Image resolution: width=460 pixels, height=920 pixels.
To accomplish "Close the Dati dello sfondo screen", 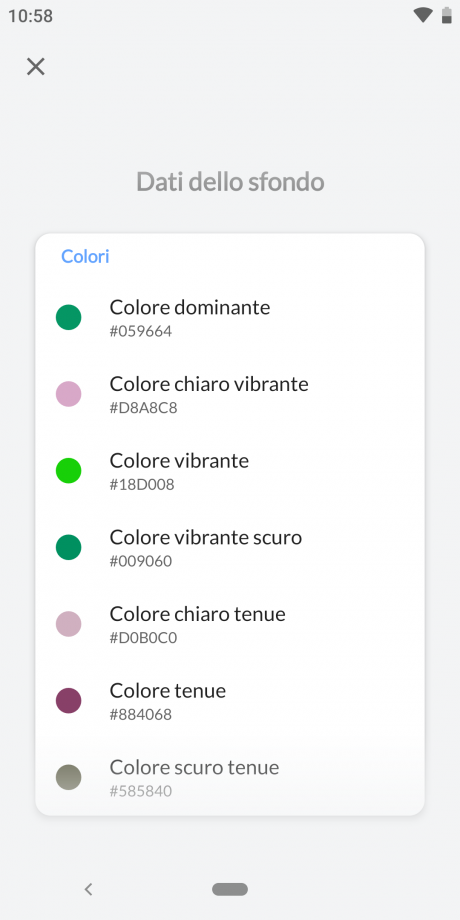I will click(36, 66).
